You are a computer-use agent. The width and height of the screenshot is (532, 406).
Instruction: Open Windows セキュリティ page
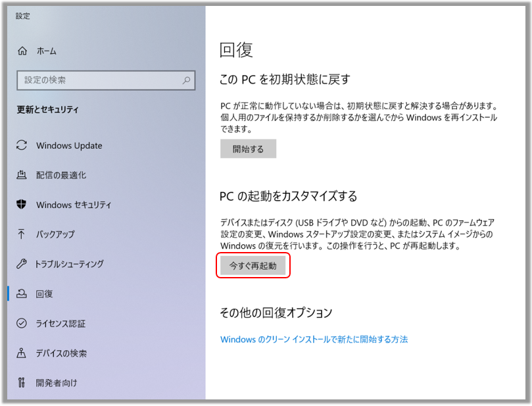[x=74, y=205]
